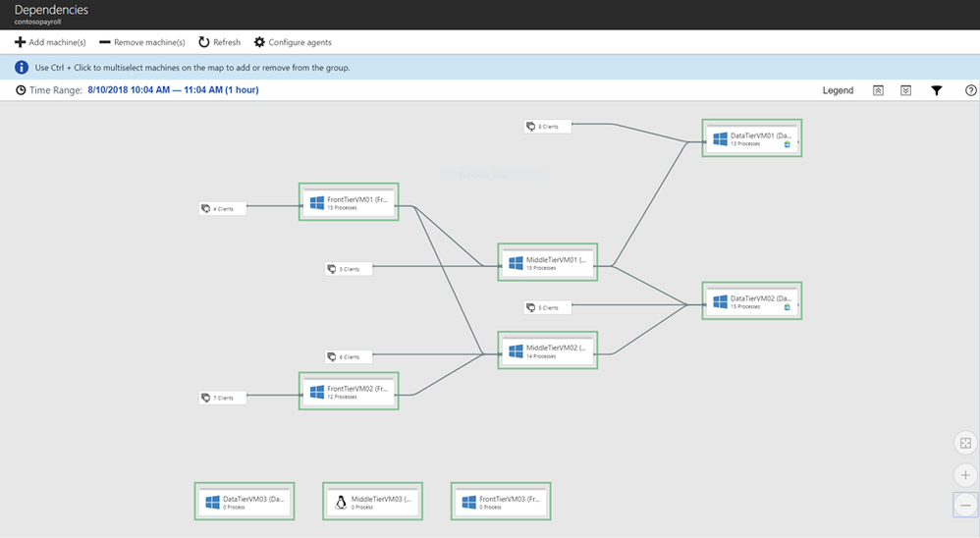Click Remove machine(s) button

142,42
